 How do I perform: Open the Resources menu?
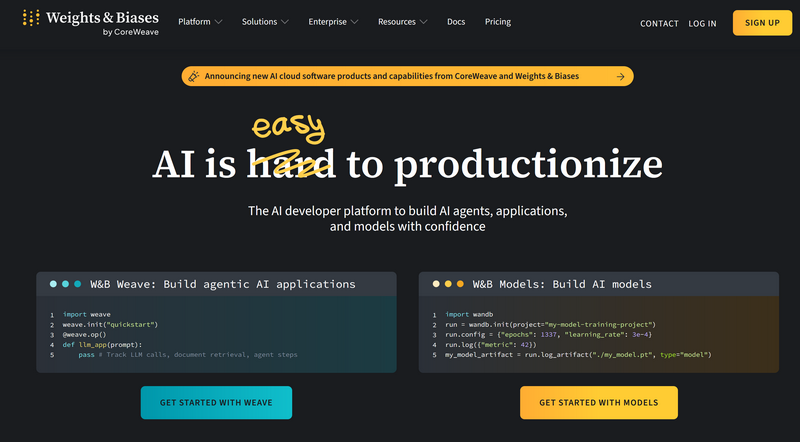click(403, 22)
